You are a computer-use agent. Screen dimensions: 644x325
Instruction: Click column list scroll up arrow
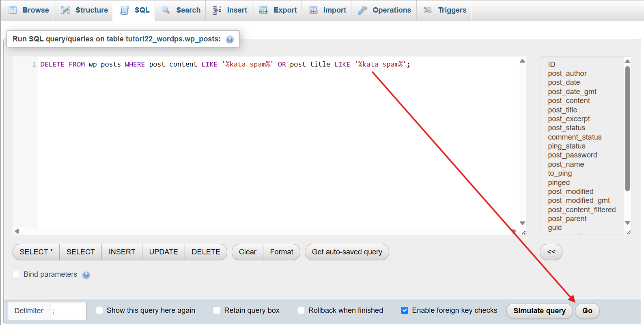tap(627, 61)
